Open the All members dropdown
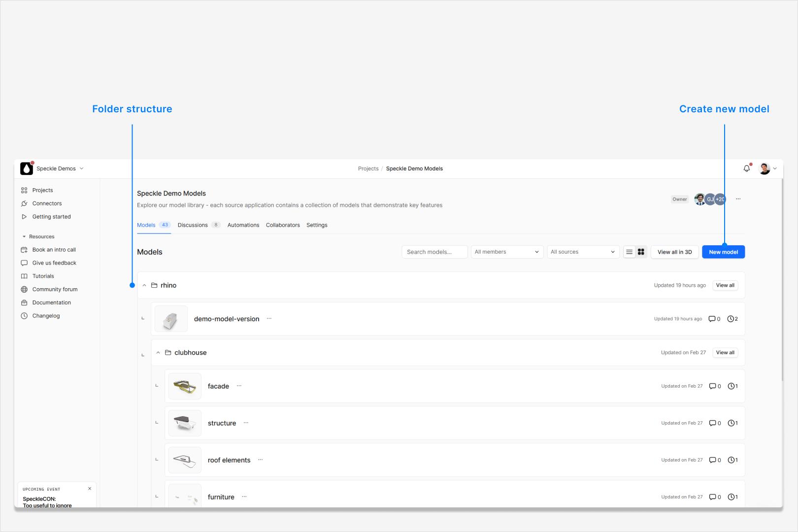Screen dimensions: 798x532 507,252
